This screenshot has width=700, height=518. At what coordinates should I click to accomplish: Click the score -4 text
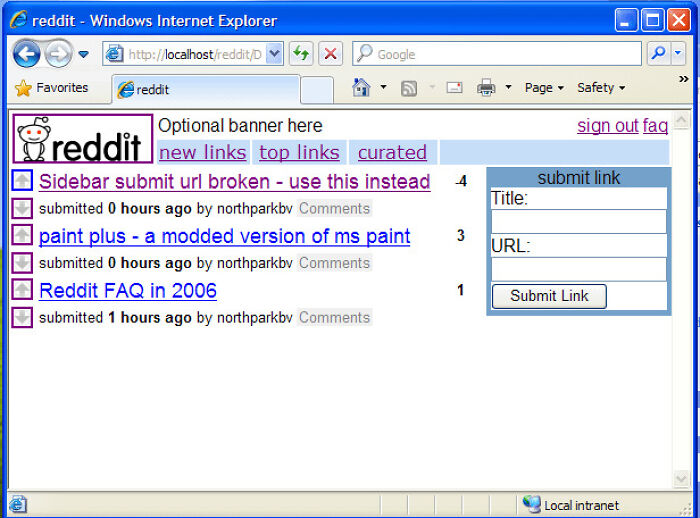[462, 181]
